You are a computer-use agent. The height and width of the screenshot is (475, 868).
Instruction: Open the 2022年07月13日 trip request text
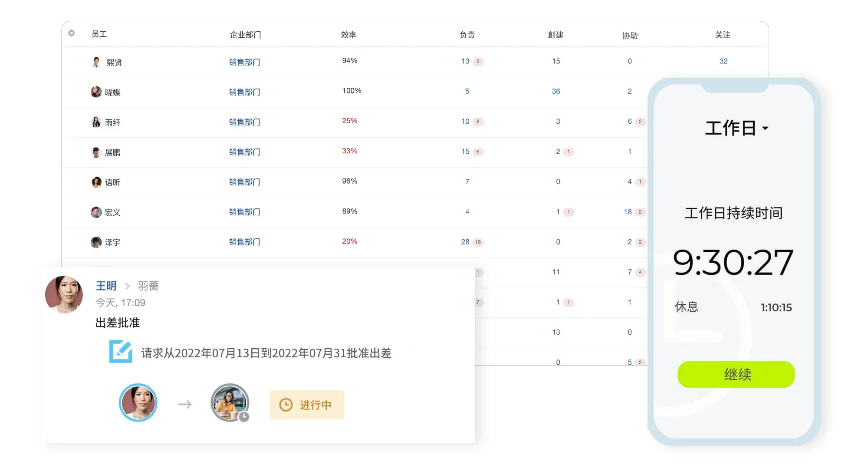pos(266,353)
